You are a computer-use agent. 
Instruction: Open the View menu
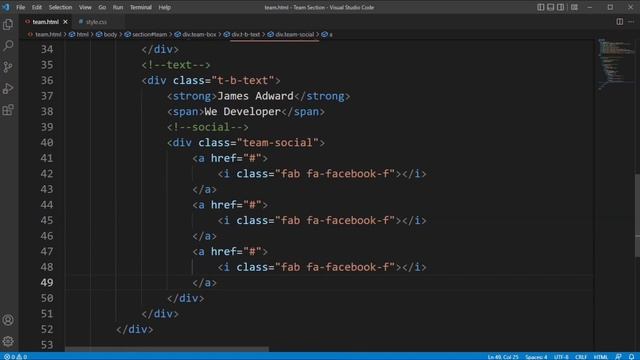click(x=85, y=7)
